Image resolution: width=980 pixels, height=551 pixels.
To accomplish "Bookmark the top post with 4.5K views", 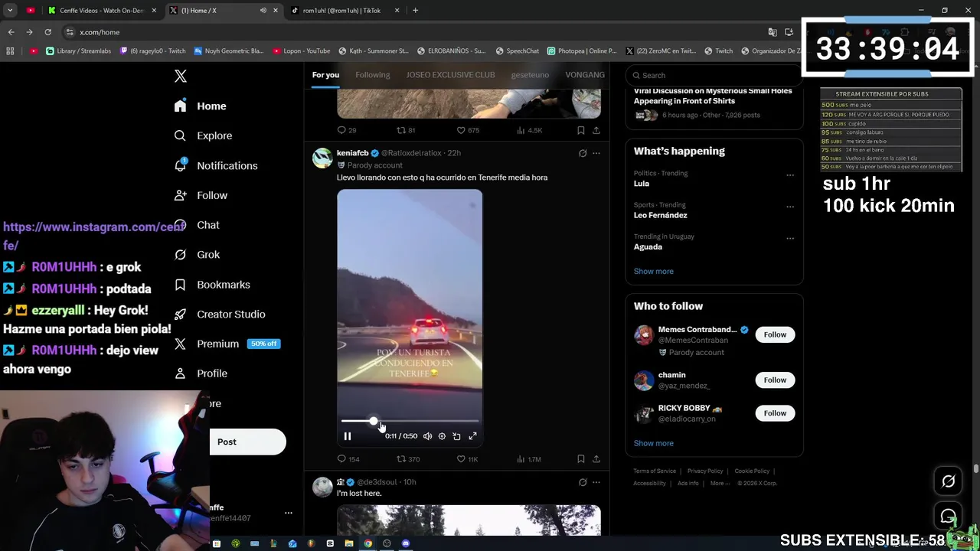I will [580, 130].
